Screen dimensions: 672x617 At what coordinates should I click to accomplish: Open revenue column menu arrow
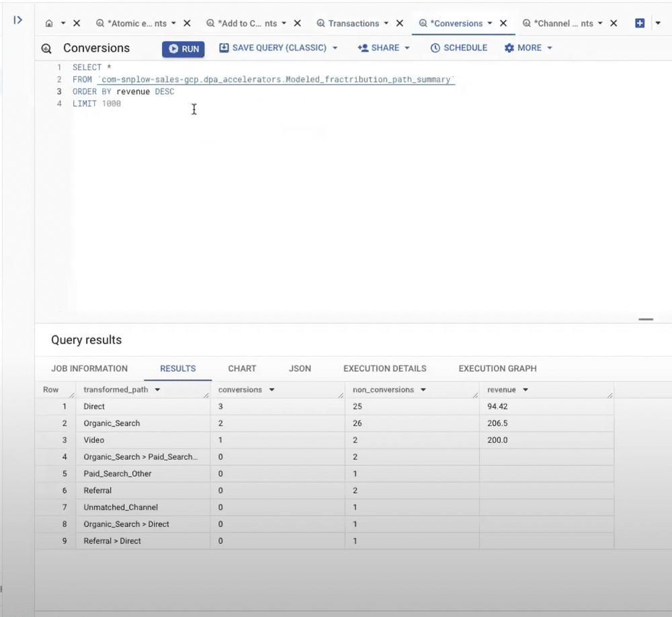(x=526, y=390)
